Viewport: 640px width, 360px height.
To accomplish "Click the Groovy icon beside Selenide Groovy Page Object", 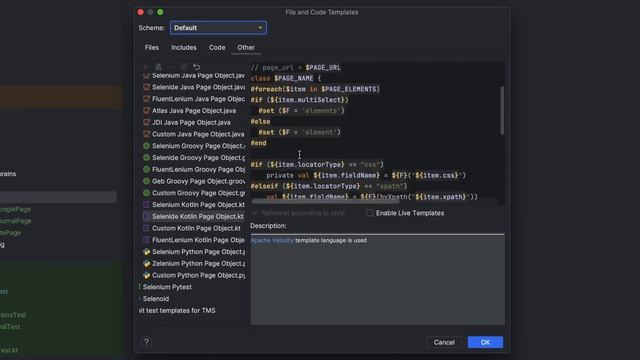I will (147, 158).
